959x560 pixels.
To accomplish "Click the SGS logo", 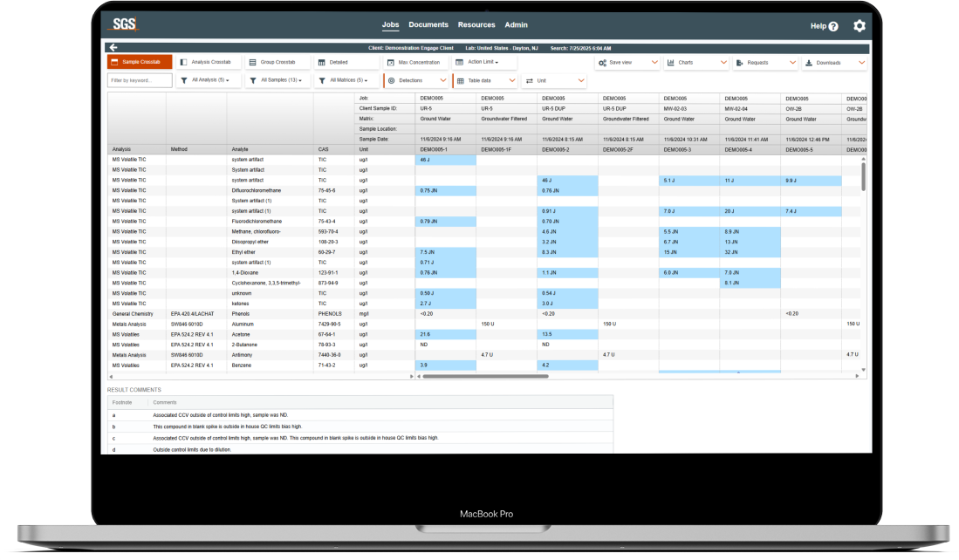I will click(124, 25).
